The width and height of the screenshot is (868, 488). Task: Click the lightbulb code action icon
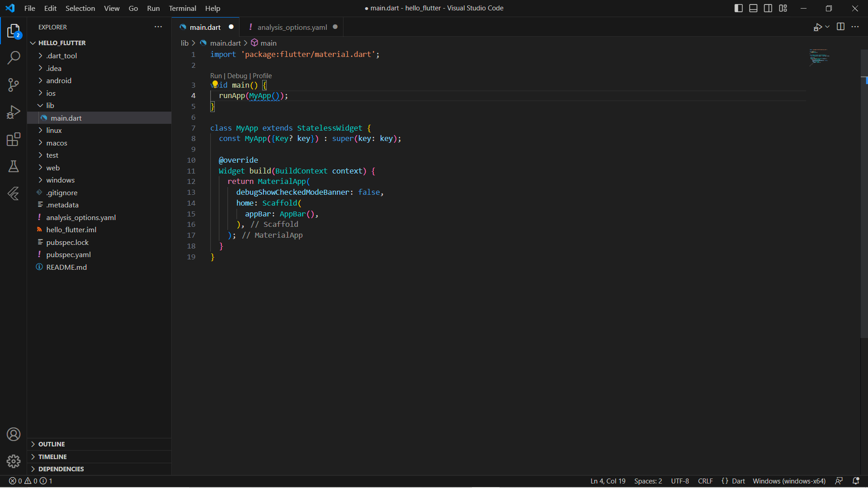tap(215, 84)
